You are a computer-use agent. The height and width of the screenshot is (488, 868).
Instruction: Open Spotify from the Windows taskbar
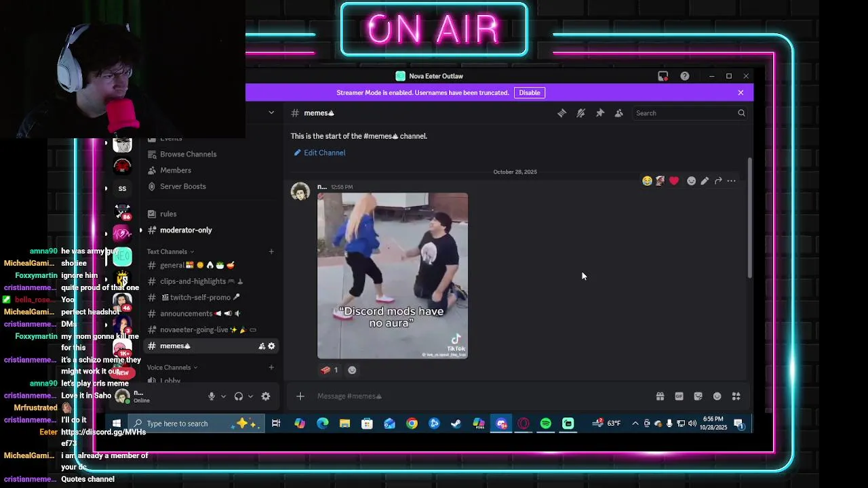click(x=546, y=424)
